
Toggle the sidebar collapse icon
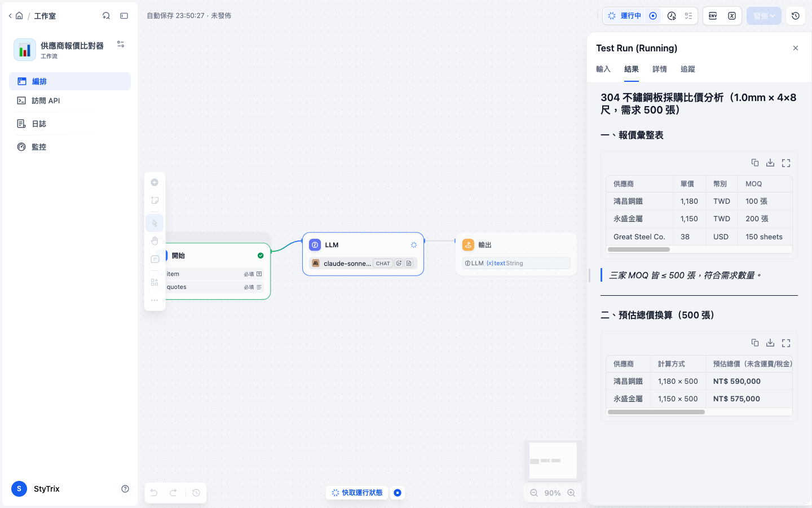124,16
